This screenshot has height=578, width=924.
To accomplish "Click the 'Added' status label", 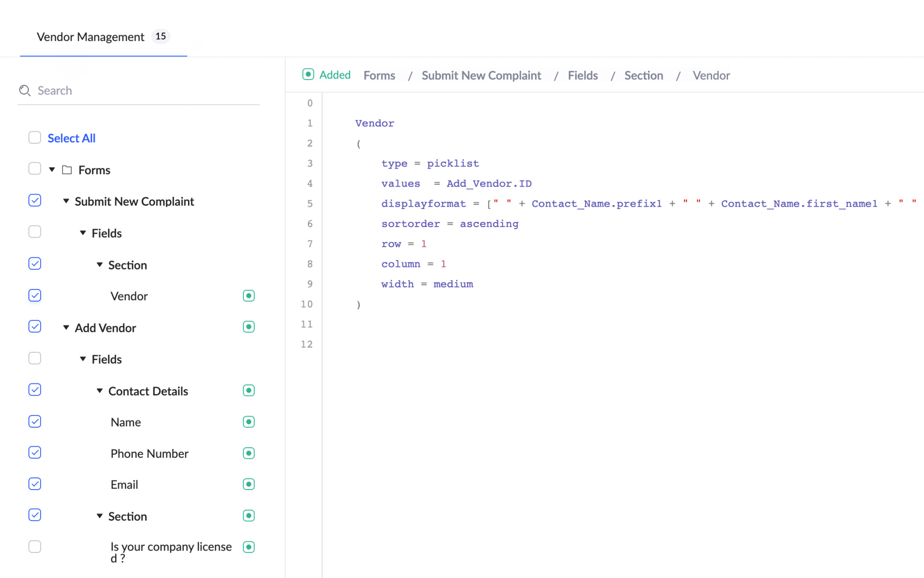I will [335, 74].
